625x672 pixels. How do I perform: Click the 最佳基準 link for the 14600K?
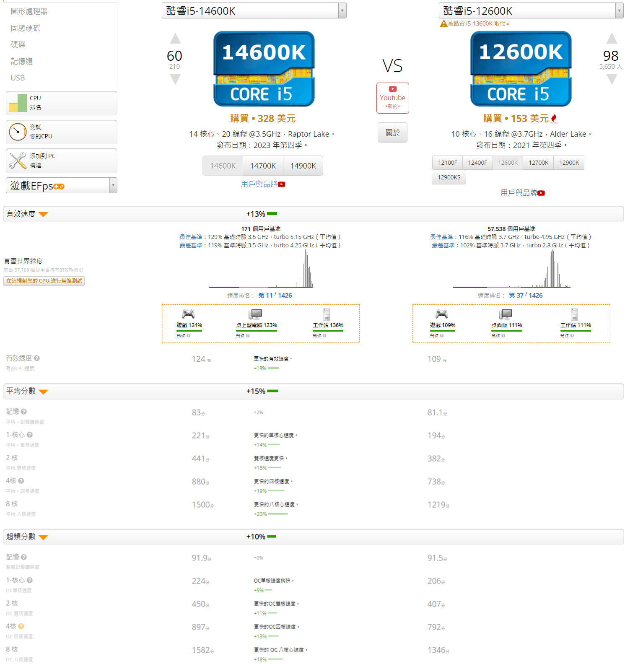tap(191, 237)
